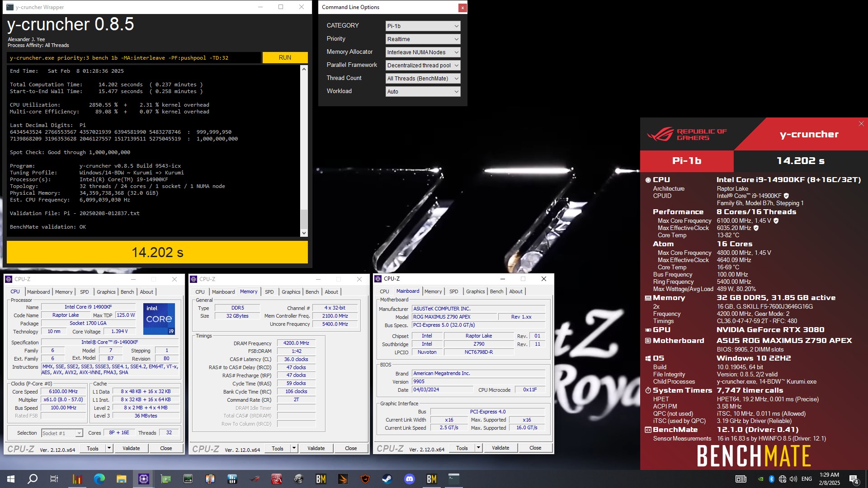Click the network globe tray icon
This screenshot has height=488, width=868.
pyautogui.click(x=783, y=479)
